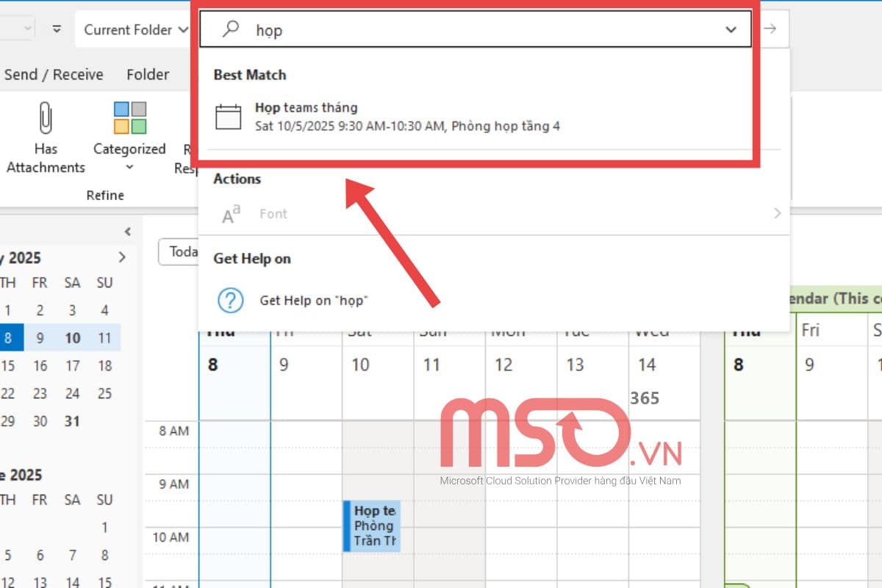Click Wednesday 14 in the week view
Image resolution: width=882 pixels, height=588 pixels.
click(x=647, y=365)
